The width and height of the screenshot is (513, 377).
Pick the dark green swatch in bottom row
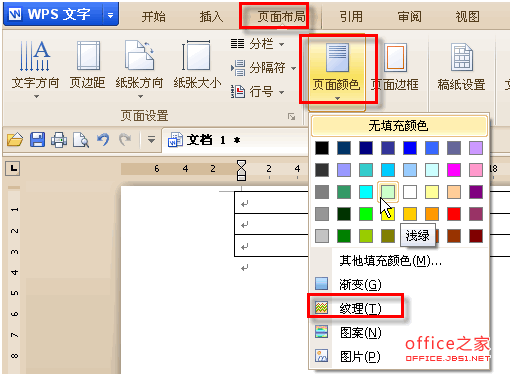coord(344,236)
